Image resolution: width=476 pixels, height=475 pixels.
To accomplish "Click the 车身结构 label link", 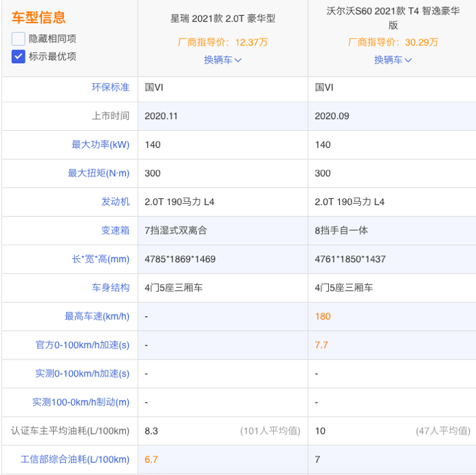I will [x=111, y=288].
